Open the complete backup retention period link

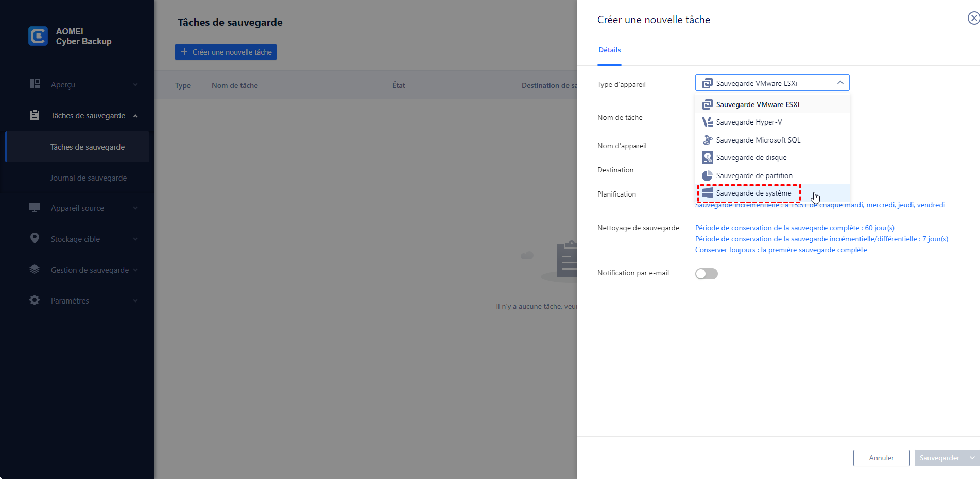point(795,228)
